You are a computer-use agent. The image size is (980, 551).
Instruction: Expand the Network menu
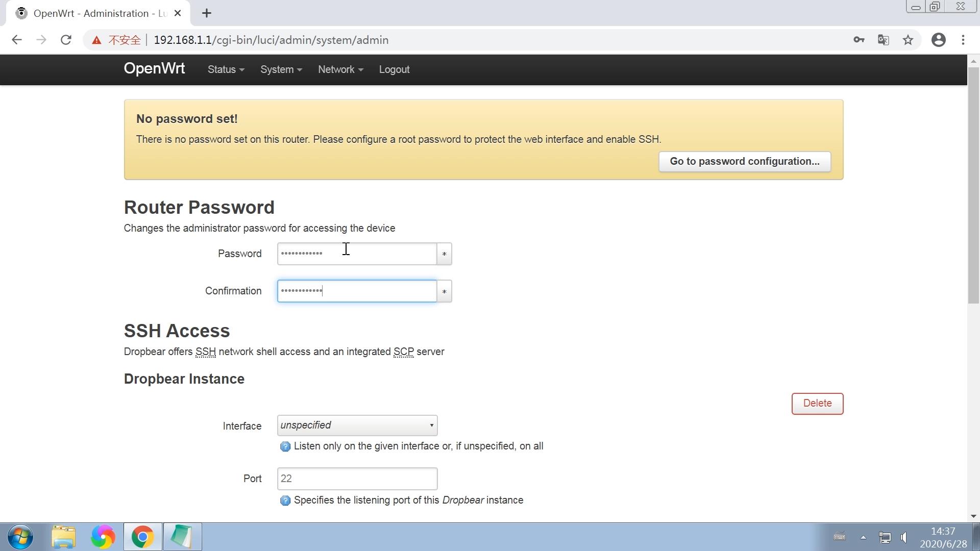(x=340, y=69)
